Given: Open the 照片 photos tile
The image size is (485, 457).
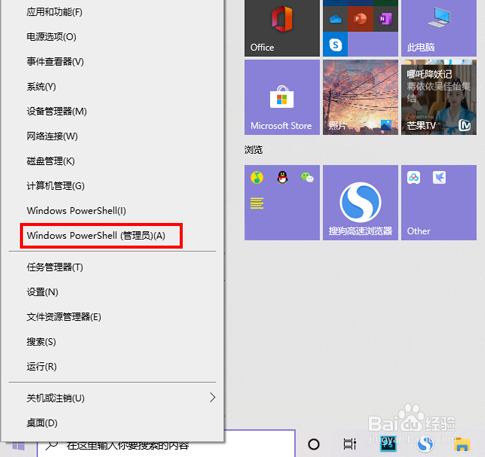Looking at the screenshot, I should pyautogui.click(x=360, y=97).
